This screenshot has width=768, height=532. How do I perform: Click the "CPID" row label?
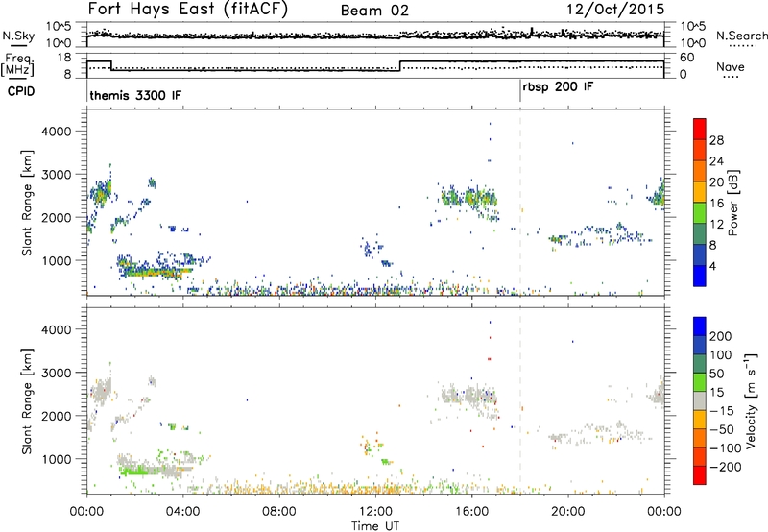point(21,91)
